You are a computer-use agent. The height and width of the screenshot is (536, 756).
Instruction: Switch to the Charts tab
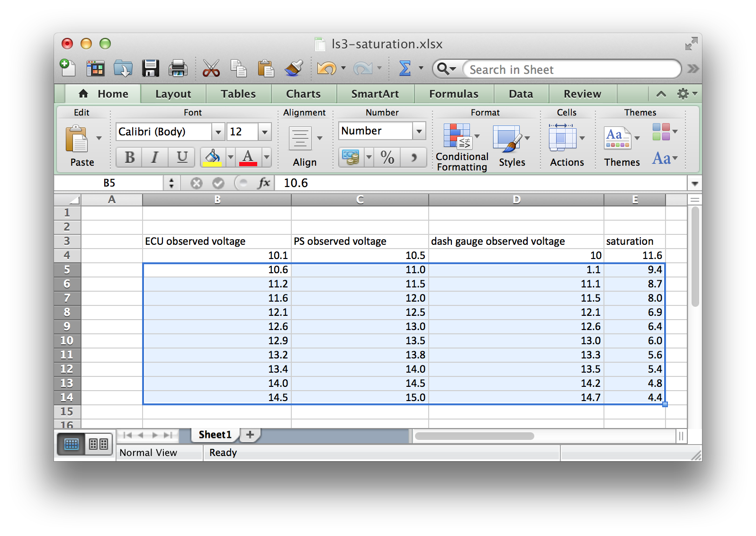[x=303, y=94]
